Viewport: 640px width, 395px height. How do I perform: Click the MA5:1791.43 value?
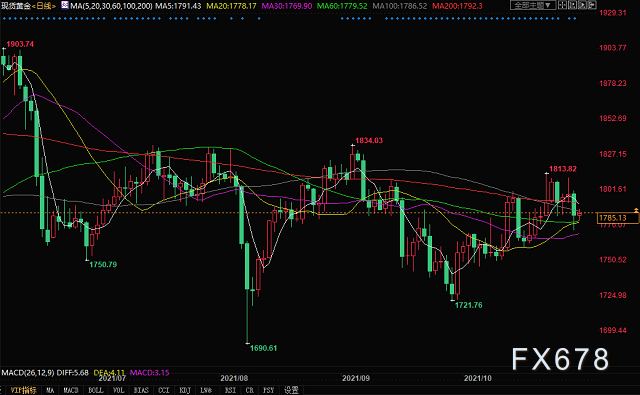tap(178, 6)
